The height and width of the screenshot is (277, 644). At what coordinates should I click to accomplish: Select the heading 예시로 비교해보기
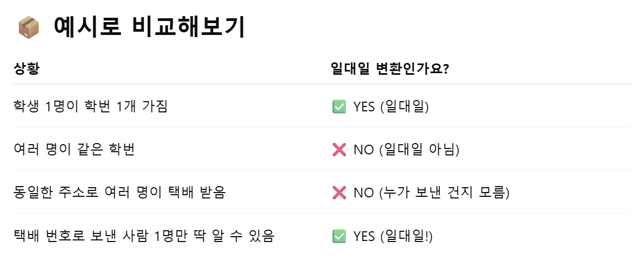pos(149,27)
